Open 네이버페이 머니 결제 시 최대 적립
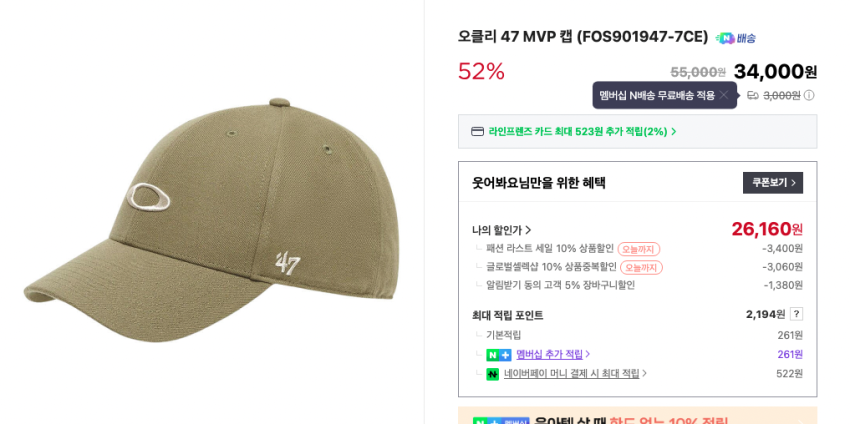Screen dimensions: 850x424 click(575, 374)
